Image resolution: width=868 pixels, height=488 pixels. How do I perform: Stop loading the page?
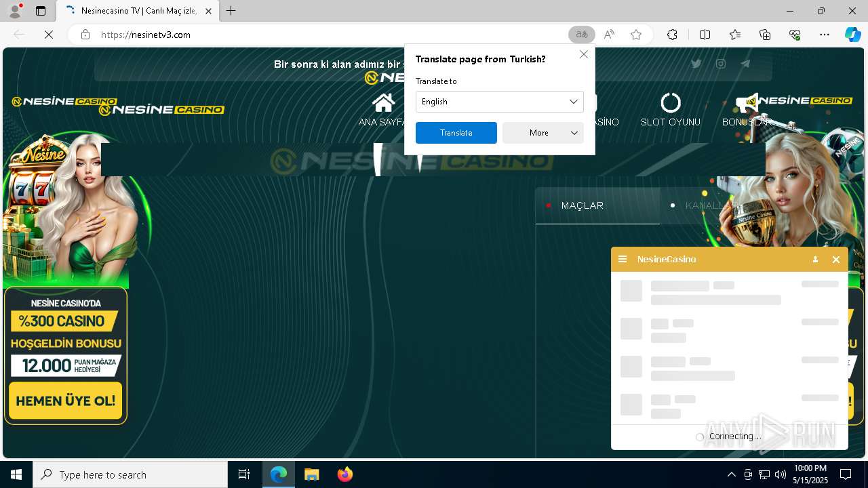pyautogui.click(x=49, y=35)
